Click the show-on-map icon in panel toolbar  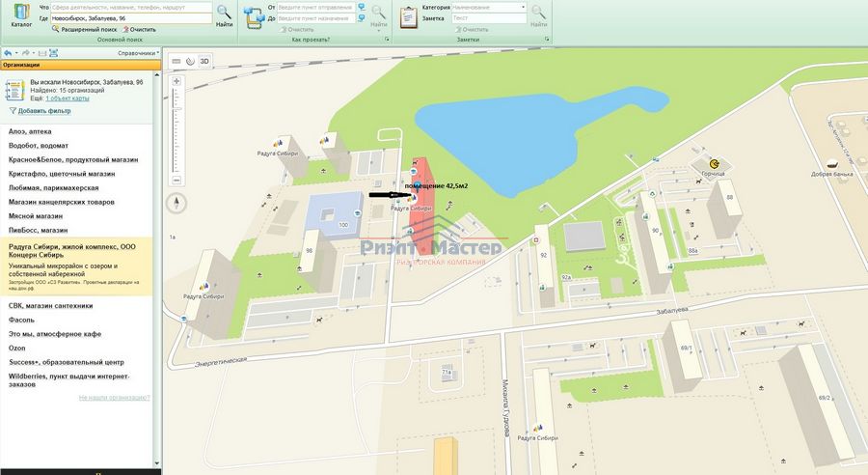coord(53,53)
